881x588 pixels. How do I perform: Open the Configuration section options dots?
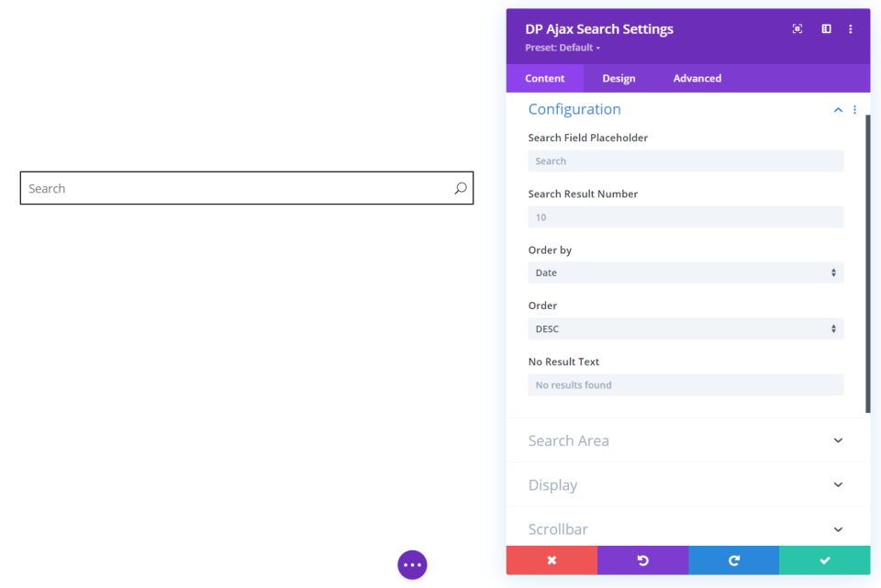click(x=854, y=110)
